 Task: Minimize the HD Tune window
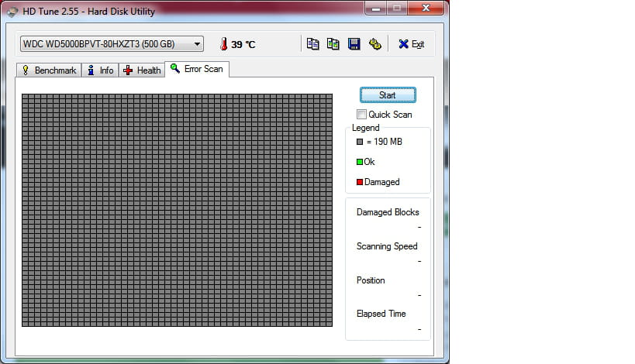(375, 8)
